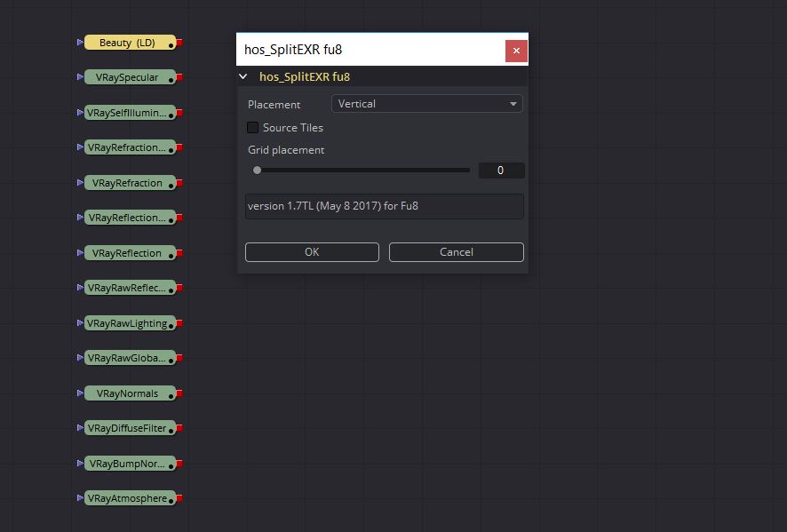Click red output square of VRayAtmosphere node
Screen dimensions: 787x532
click(179, 499)
